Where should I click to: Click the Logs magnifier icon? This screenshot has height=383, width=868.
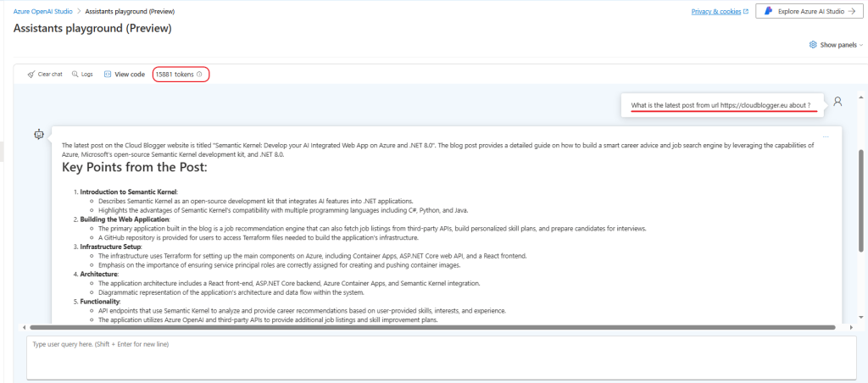pos(75,75)
